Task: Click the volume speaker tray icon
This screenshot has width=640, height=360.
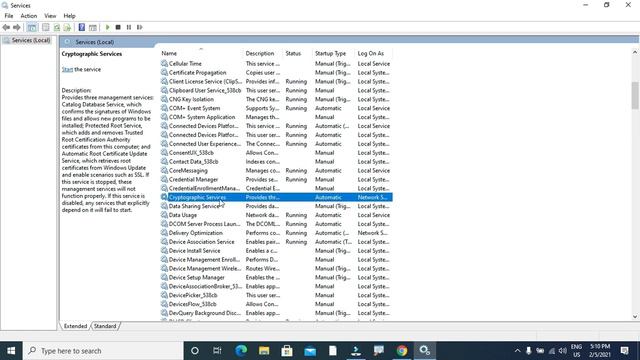Action: pos(563,351)
